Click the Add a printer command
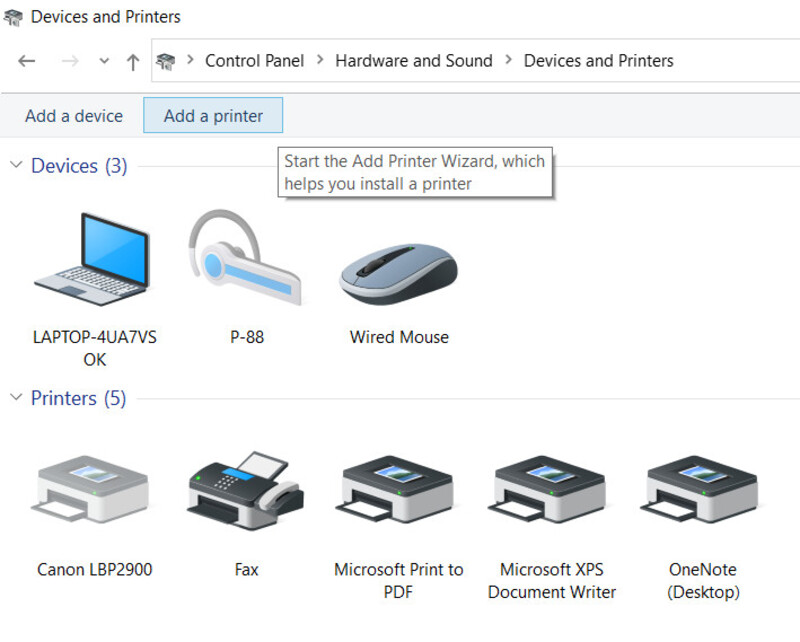Viewport: 800px width, 642px height. coord(213,115)
